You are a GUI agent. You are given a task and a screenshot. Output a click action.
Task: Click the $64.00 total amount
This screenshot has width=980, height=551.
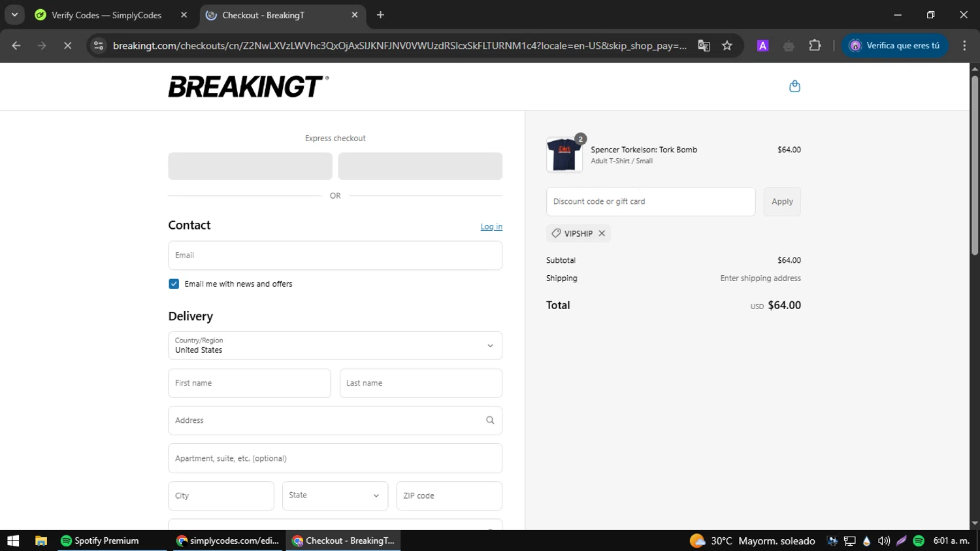click(784, 305)
